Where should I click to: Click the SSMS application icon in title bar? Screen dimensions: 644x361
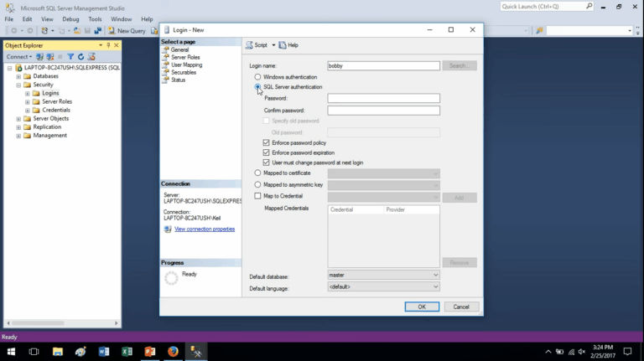click(10, 8)
